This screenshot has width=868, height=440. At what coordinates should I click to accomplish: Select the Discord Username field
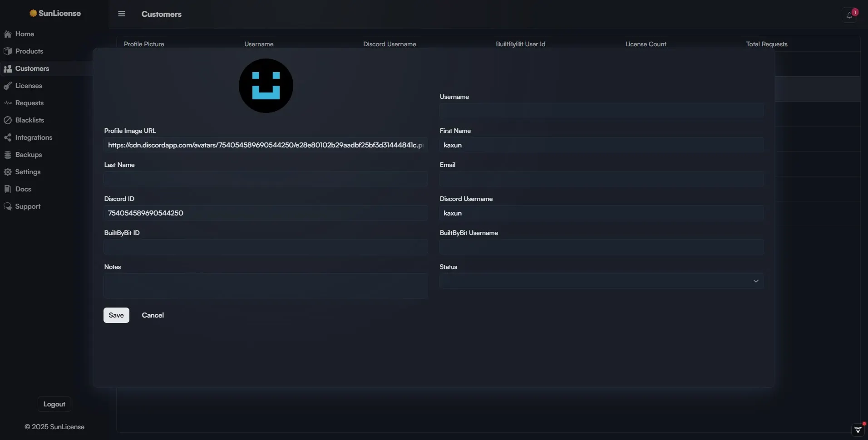(x=602, y=213)
